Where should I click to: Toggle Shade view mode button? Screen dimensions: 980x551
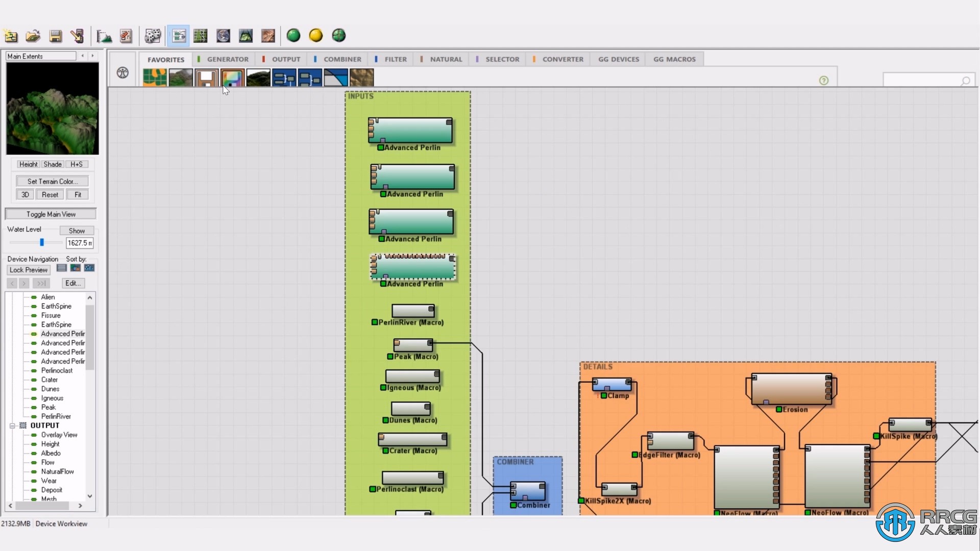[x=52, y=163]
